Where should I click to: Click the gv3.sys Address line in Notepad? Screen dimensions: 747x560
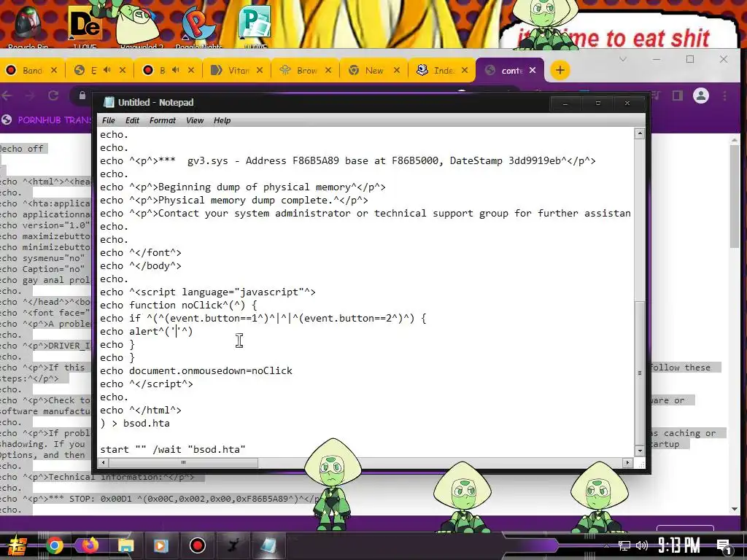[348, 160]
